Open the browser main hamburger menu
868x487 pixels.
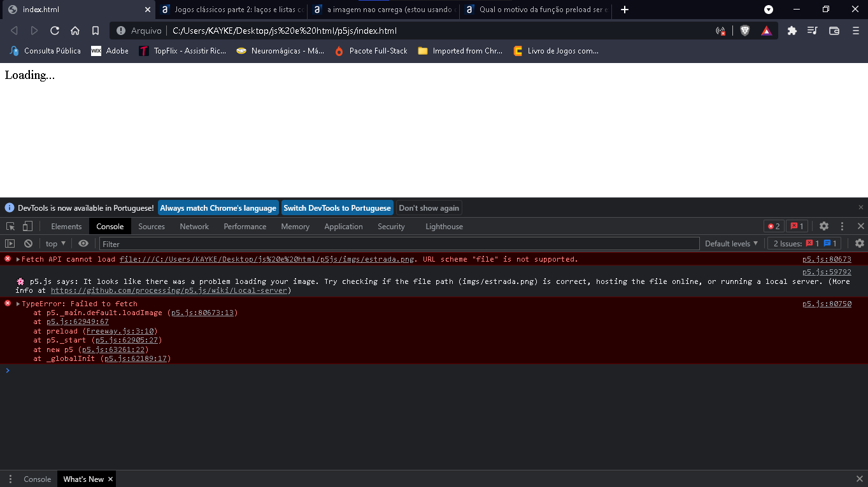tap(856, 31)
